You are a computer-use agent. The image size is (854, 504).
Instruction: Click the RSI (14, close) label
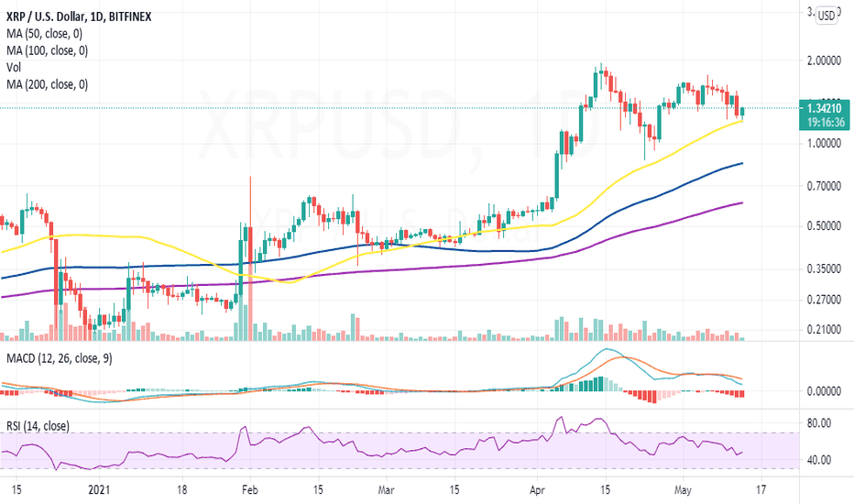pos(38,426)
